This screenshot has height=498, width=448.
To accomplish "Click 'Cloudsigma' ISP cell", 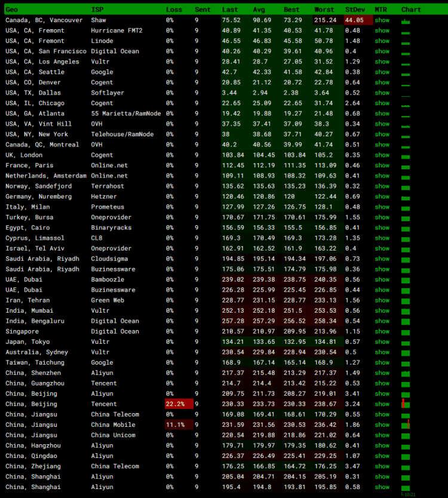I will click(x=109, y=259).
